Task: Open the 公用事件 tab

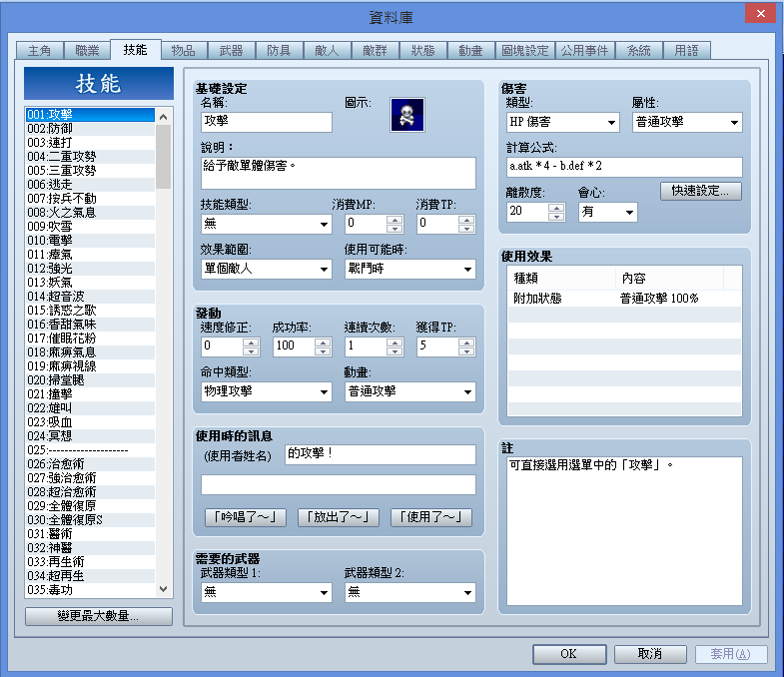Action: [584, 51]
